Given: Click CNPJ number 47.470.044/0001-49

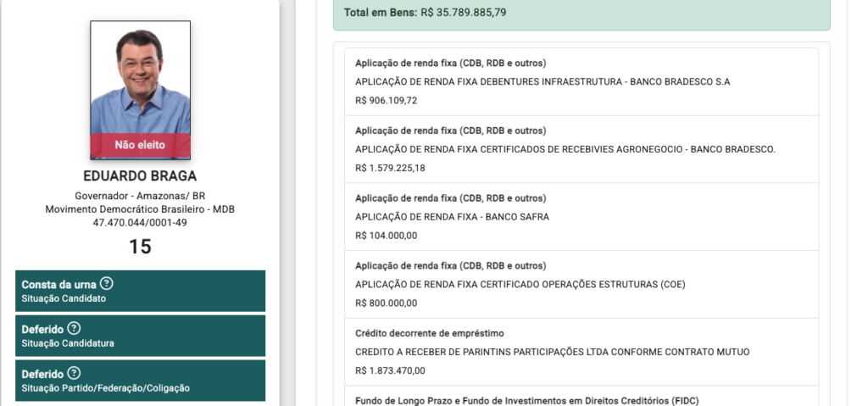Looking at the screenshot, I should pos(140,223).
